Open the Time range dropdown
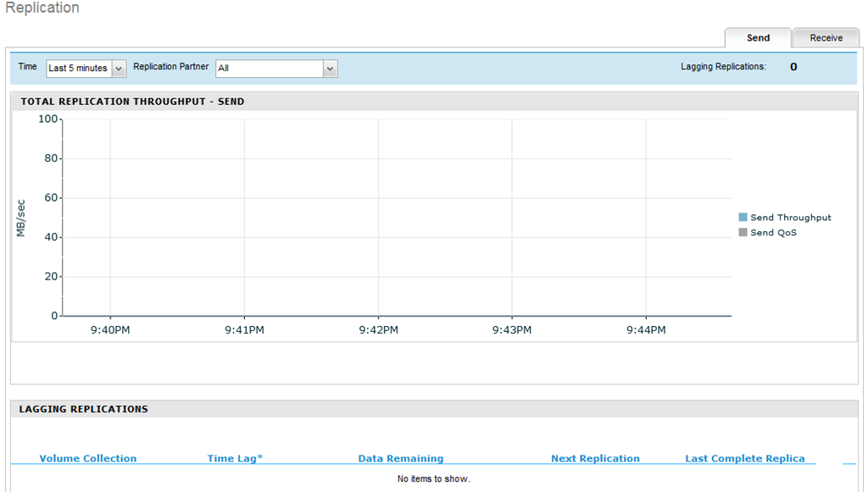 point(86,69)
